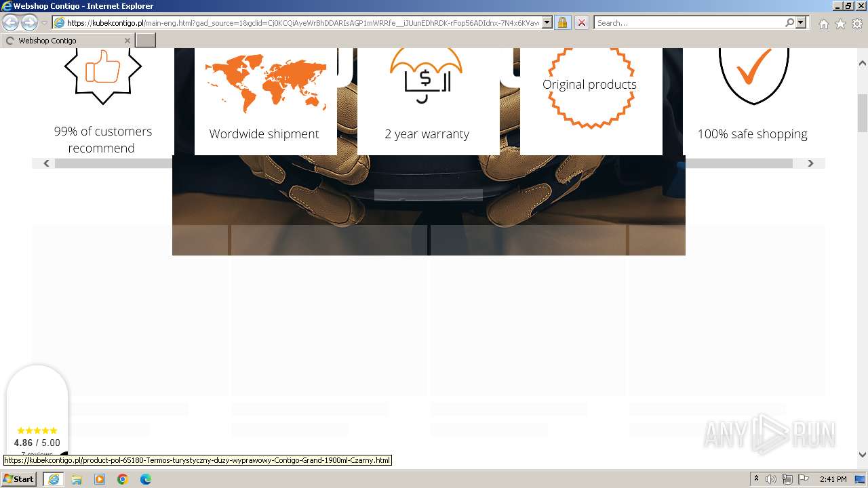Viewport: 868px width, 488px height.
Task: Click '2 year warranty' label
Action: pyautogui.click(x=427, y=134)
